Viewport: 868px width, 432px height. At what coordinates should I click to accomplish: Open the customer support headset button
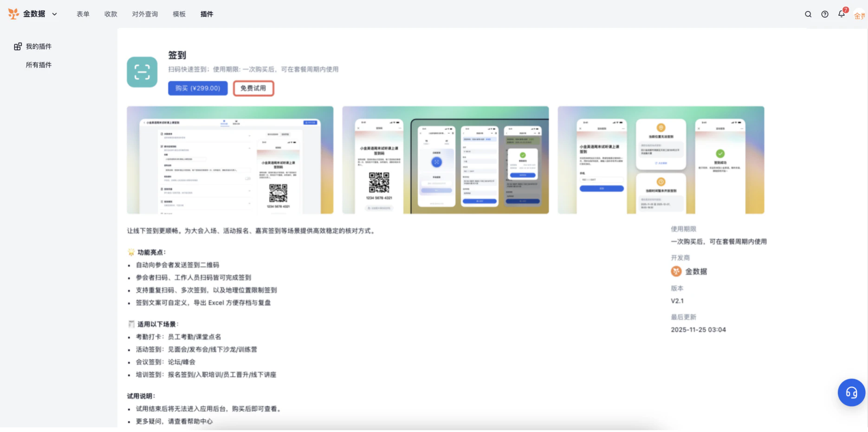(x=851, y=393)
